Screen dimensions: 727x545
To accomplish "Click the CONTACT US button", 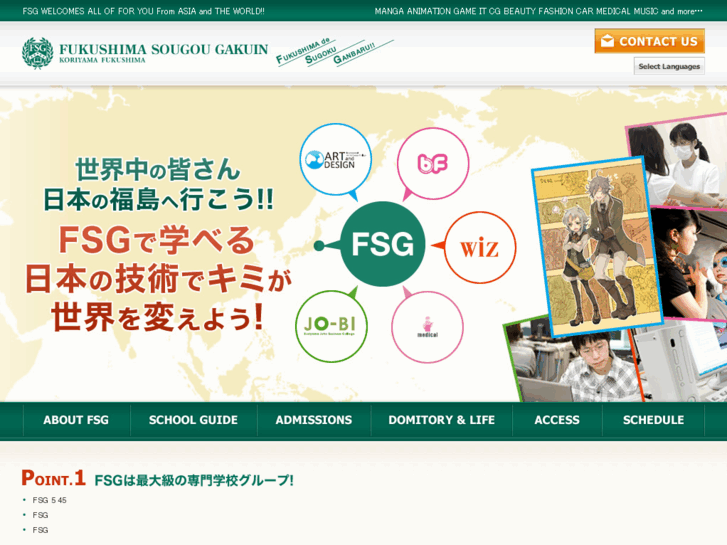I will point(650,41).
